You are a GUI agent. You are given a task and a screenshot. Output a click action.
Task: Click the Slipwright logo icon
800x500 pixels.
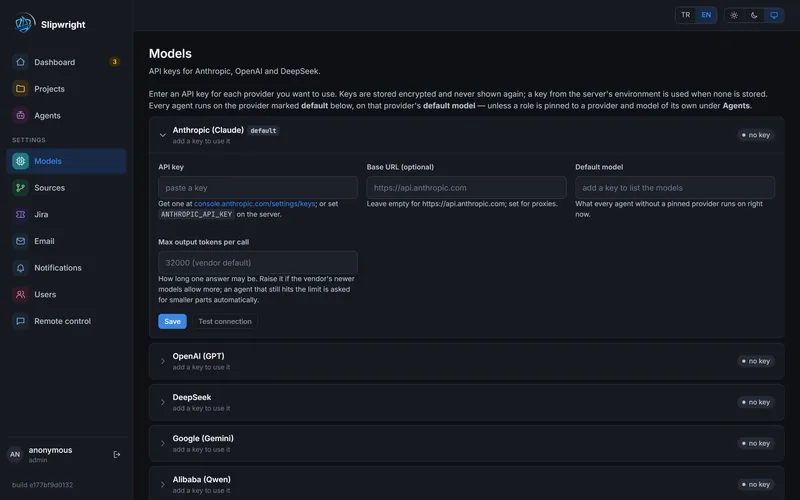[x=24, y=23]
